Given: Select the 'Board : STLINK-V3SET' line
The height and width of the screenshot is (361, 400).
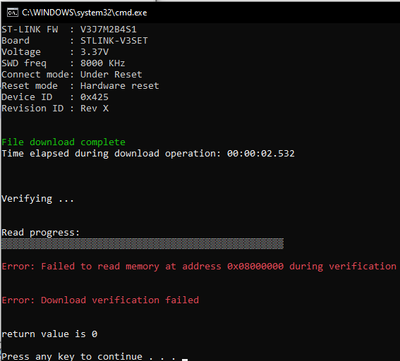Looking at the screenshot, I should point(75,41).
